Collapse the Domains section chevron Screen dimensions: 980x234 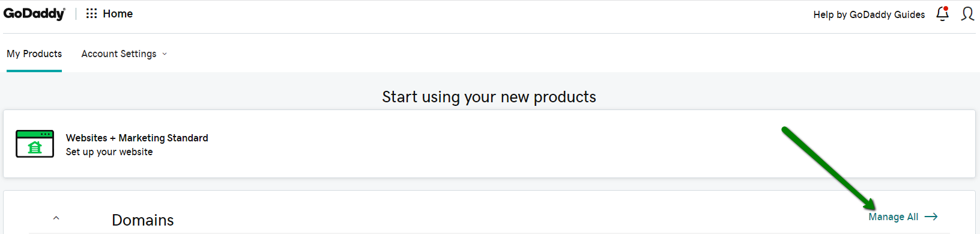(56, 218)
